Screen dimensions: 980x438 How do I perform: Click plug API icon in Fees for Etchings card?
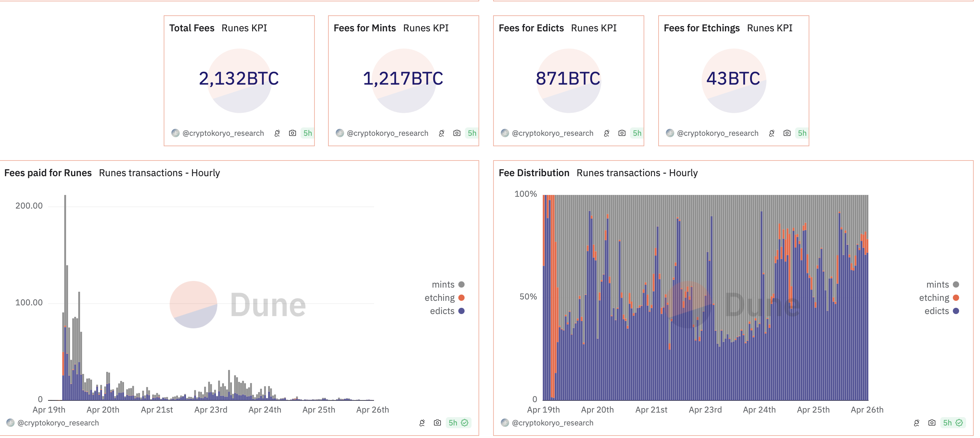[x=771, y=133]
